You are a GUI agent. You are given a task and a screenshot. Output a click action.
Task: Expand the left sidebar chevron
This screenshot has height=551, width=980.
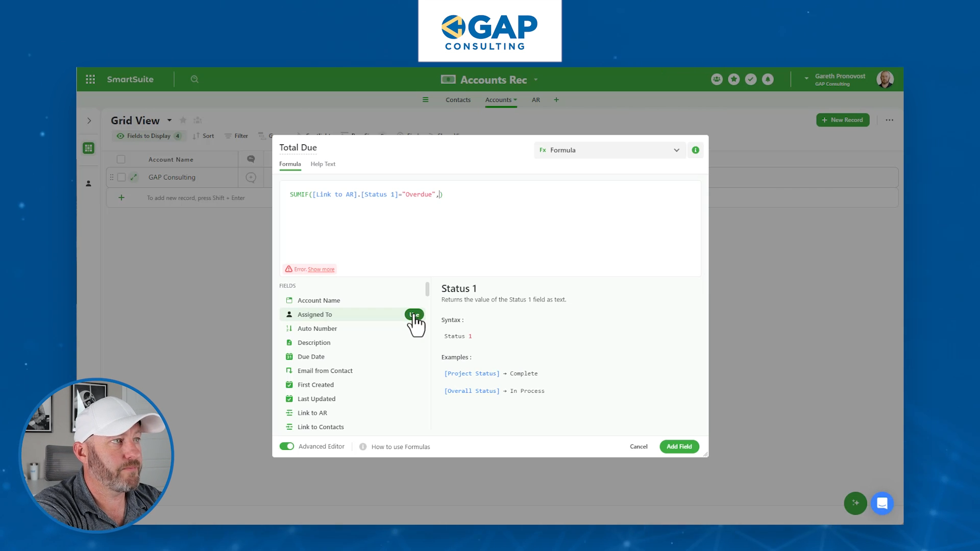tap(89, 121)
